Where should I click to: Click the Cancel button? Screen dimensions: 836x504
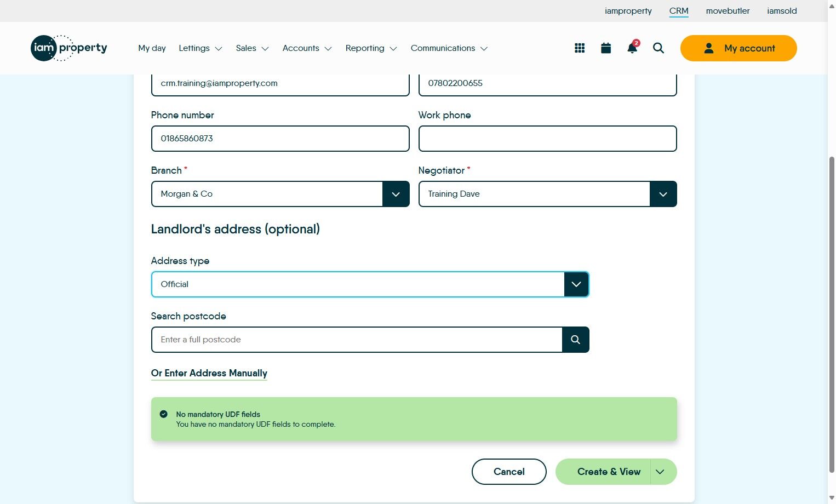click(x=509, y=472)
